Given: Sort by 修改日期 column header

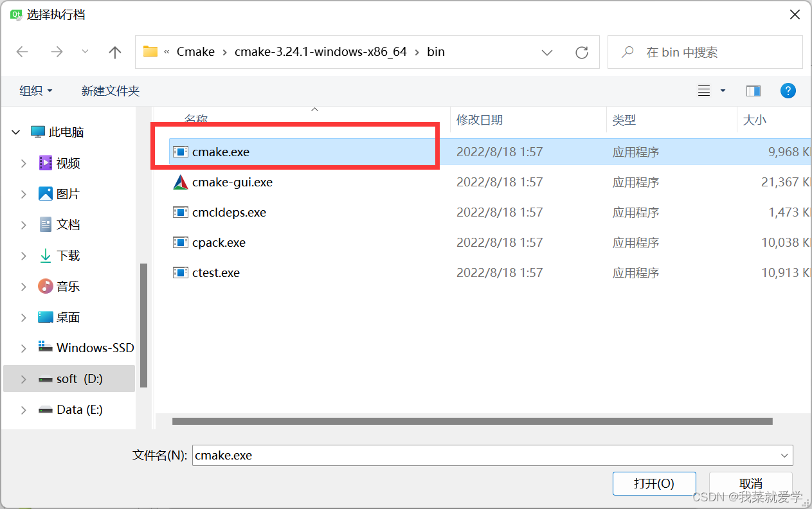Looking at the screenshot, I should click(x=480, y=120).
